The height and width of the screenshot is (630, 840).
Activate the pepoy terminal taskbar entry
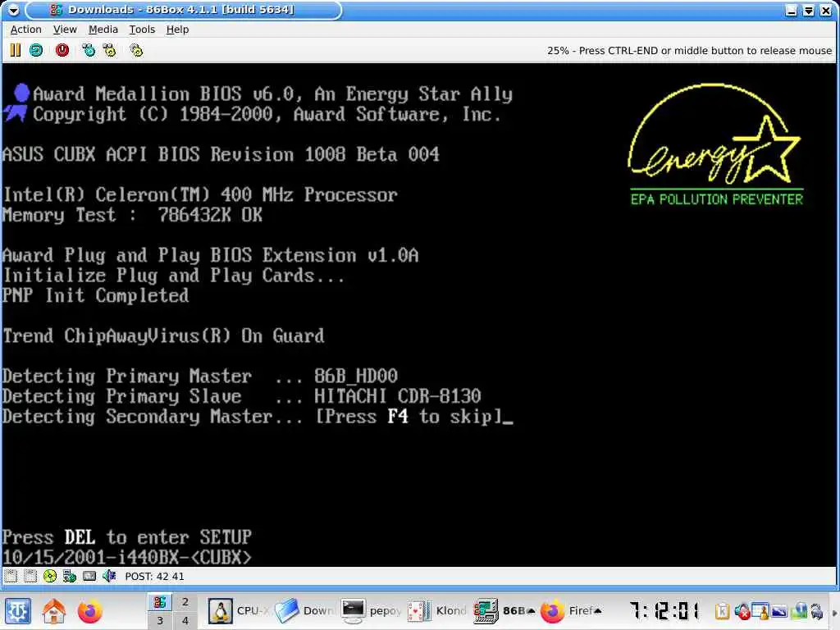point(372,610)
